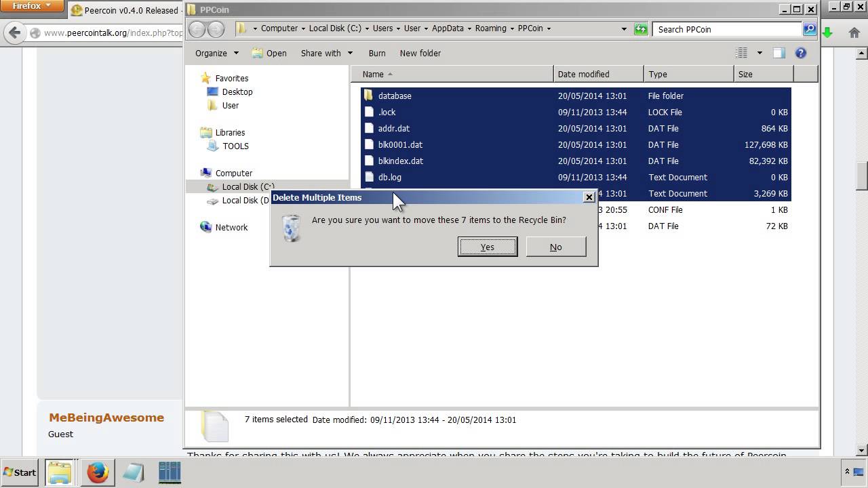Click the Favorites star icon
Viewport: 868px width, 488px height.
click(205, 78)
